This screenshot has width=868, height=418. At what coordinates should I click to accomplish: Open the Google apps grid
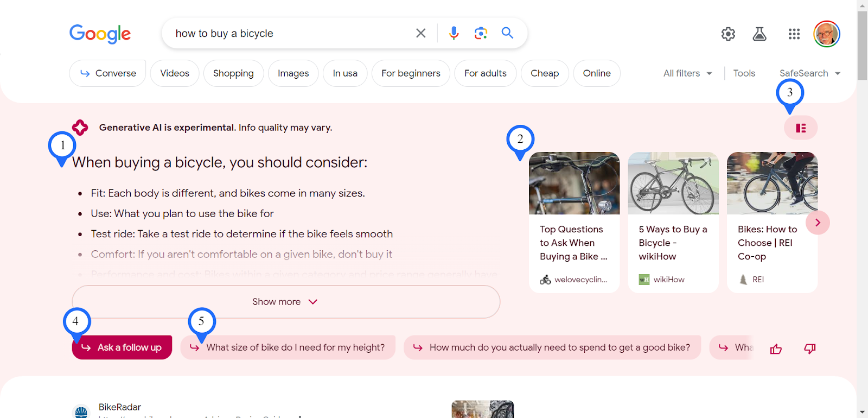[x=794, y=34]
